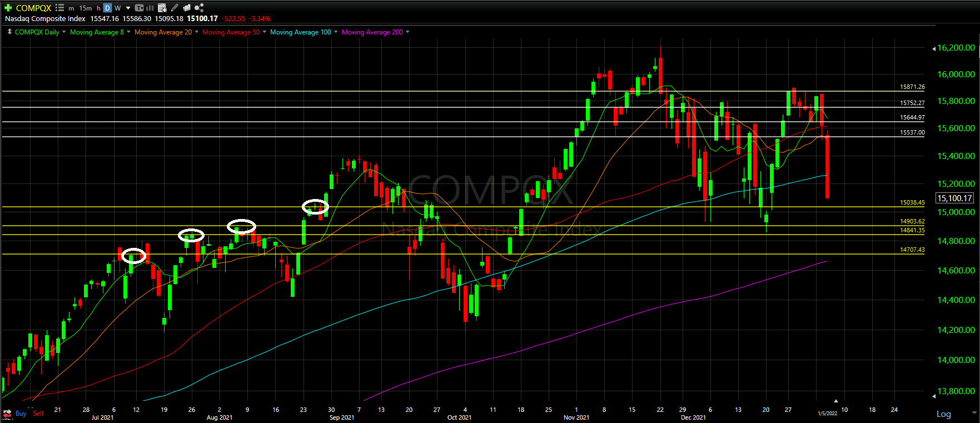Screen dimensions: 980x423
Task: Click the Moving Average 8 label
Action: coord(97,32)
